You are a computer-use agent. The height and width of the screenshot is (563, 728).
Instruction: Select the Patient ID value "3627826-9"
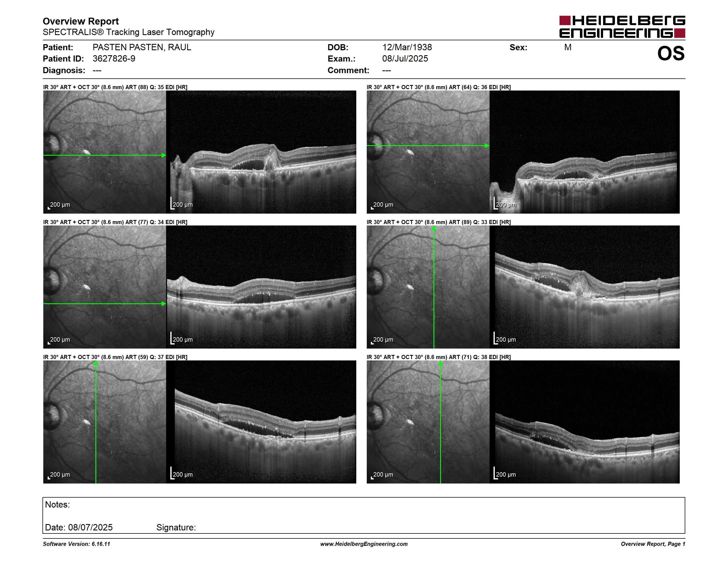(114, 59)
